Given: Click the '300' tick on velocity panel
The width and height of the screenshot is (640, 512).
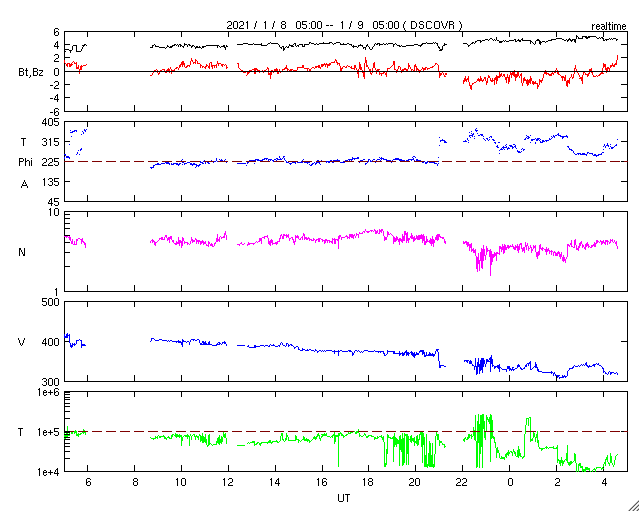Looking at the screenshot, I should (x=51, y=382).
